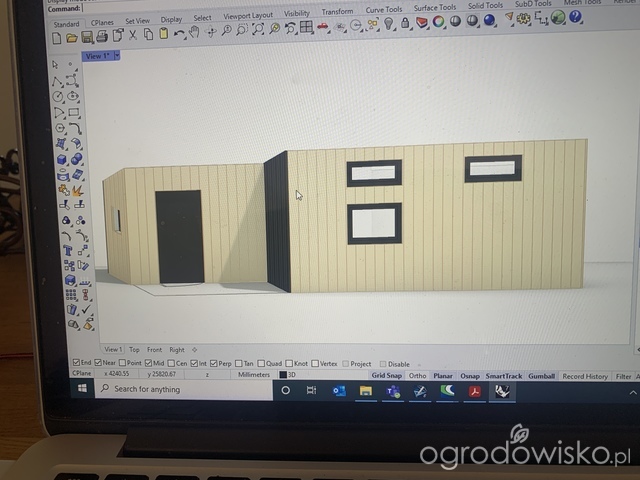Toggle Gumball in the status bar
This screenshot has height=480, width=640.
[542, 376]
